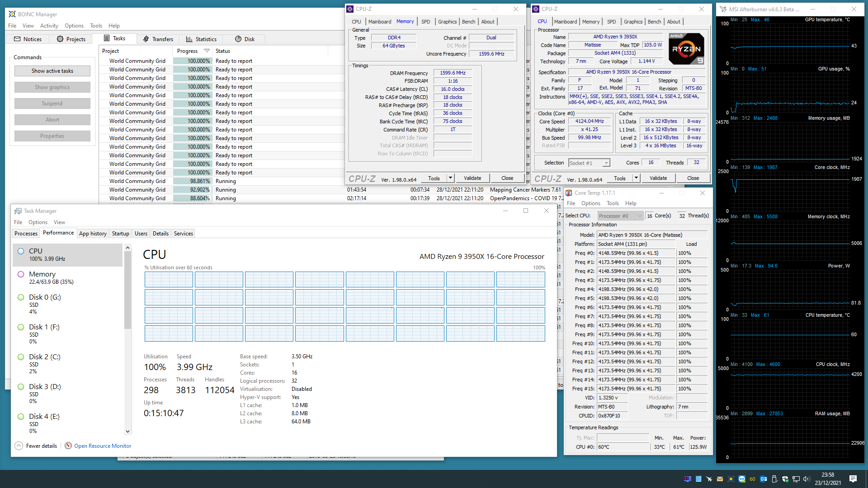Click the volume speaker tray icon
The image size is (868, 488).
(x=807, y=479)
